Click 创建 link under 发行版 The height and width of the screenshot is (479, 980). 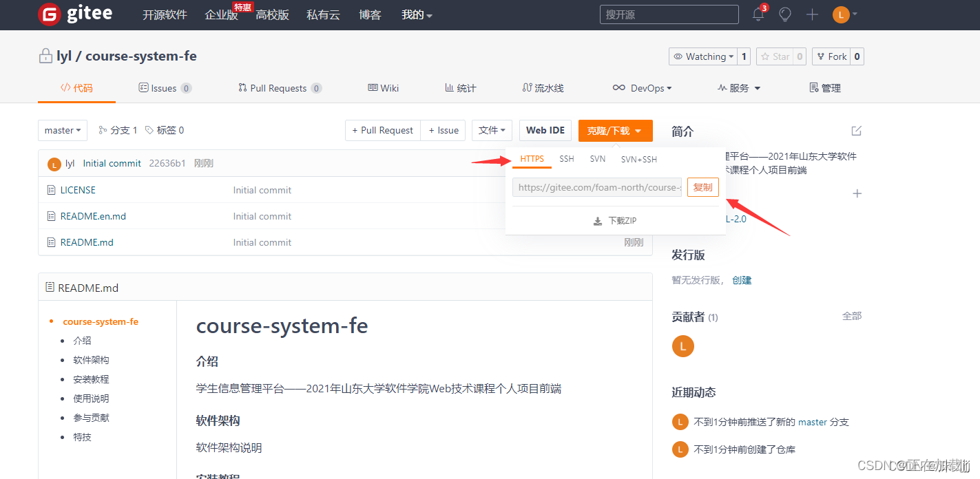click(742, 280)
